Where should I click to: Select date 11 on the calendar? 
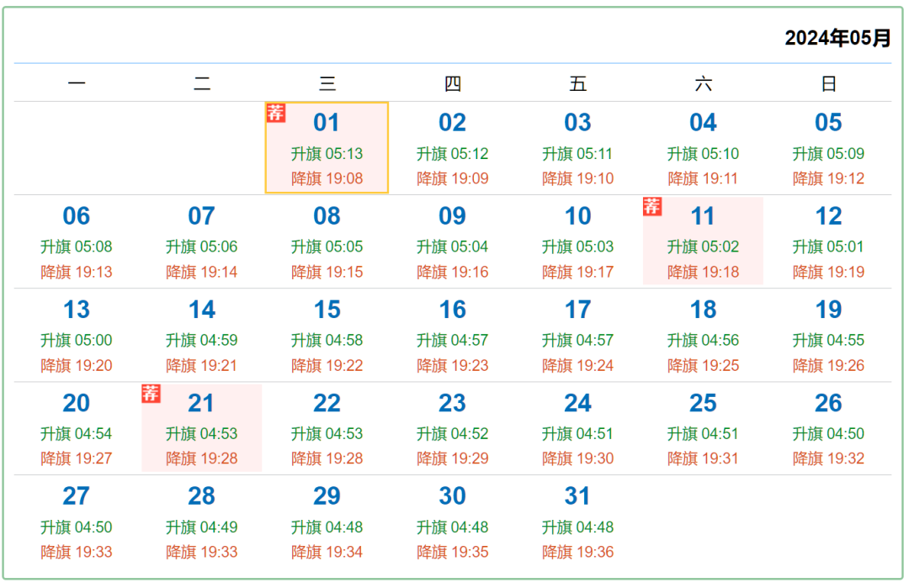click(703, 216)
